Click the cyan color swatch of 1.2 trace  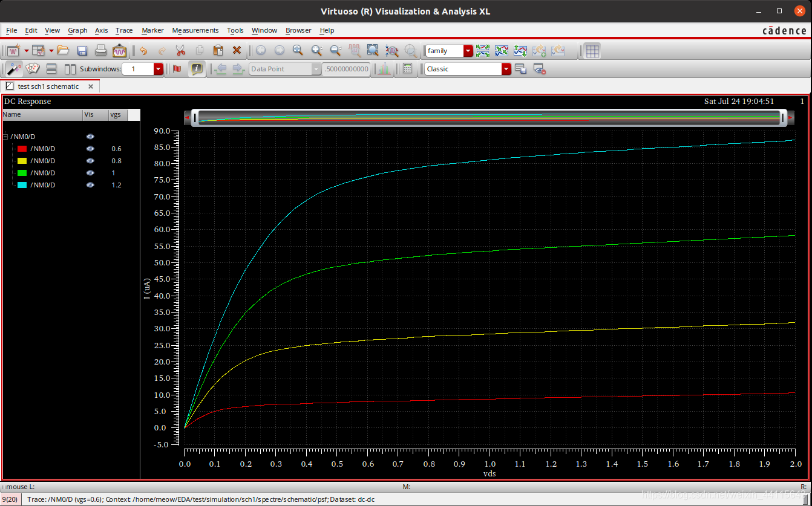tap(22, 185)
